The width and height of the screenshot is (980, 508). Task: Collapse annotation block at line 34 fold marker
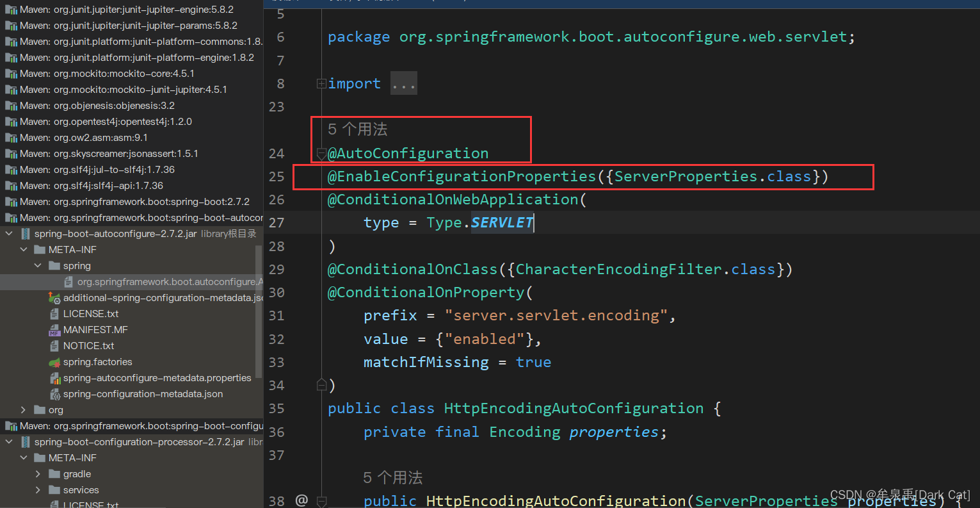tap(321, 385)
